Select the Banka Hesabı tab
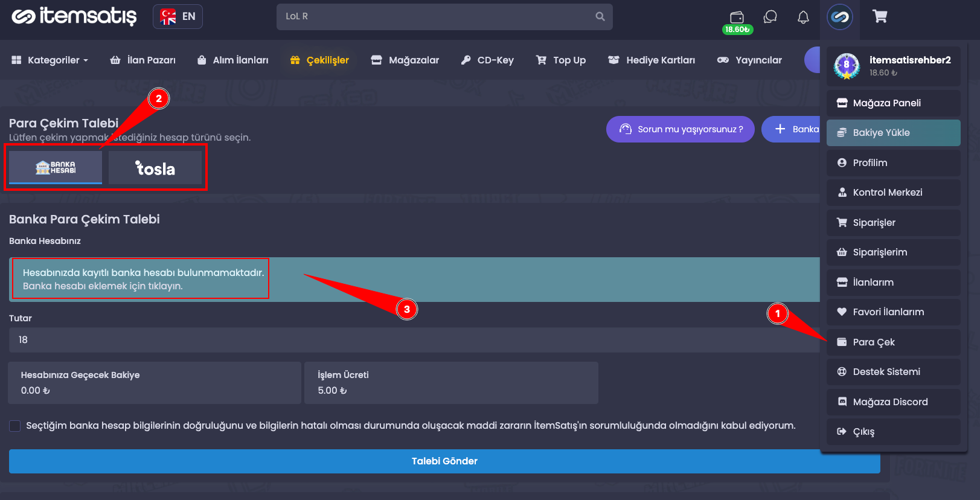Image resolution: width=980 pixels, height=500 pixels. tap(56, 167)
